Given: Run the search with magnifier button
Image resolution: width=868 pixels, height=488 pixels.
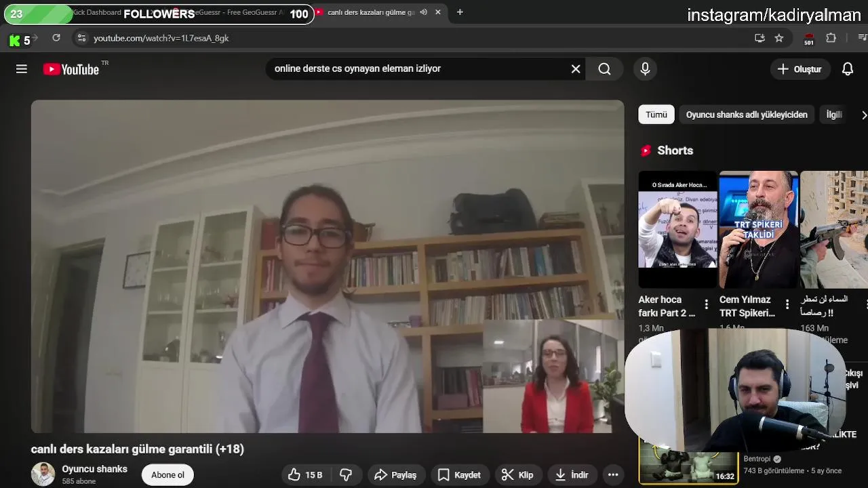Looking at the screenshot, I should coord(604,69).
